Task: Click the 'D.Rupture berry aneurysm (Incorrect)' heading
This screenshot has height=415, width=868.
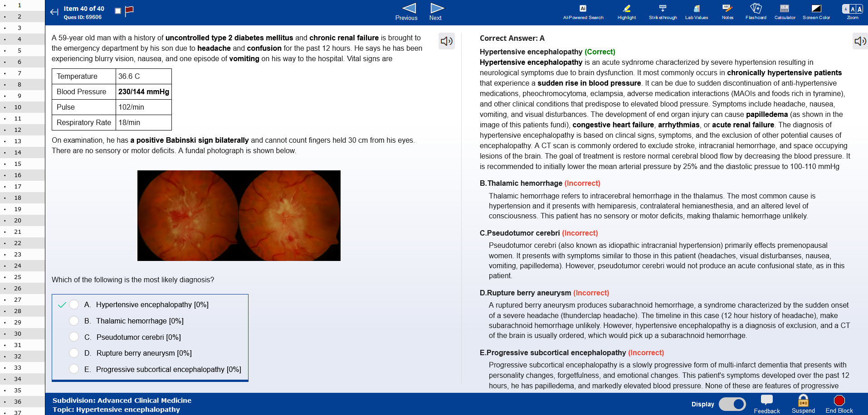Action: click(x=544, y=293)
